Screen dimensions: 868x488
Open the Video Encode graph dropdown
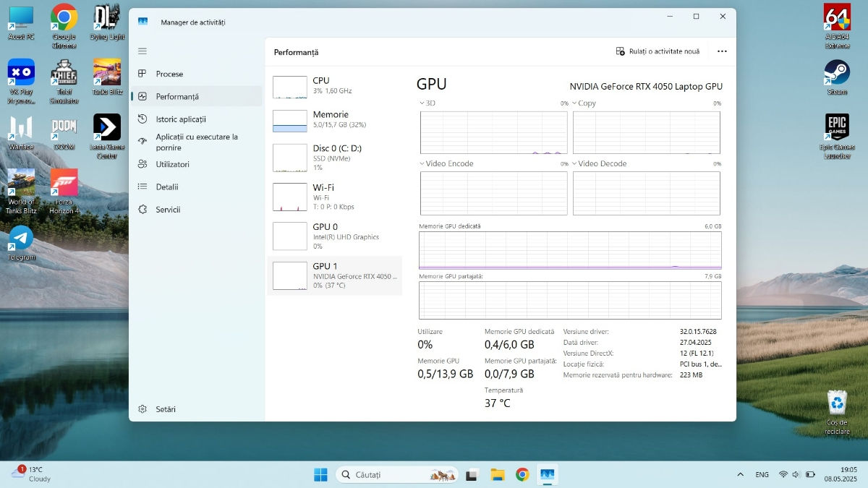[446, 163]
